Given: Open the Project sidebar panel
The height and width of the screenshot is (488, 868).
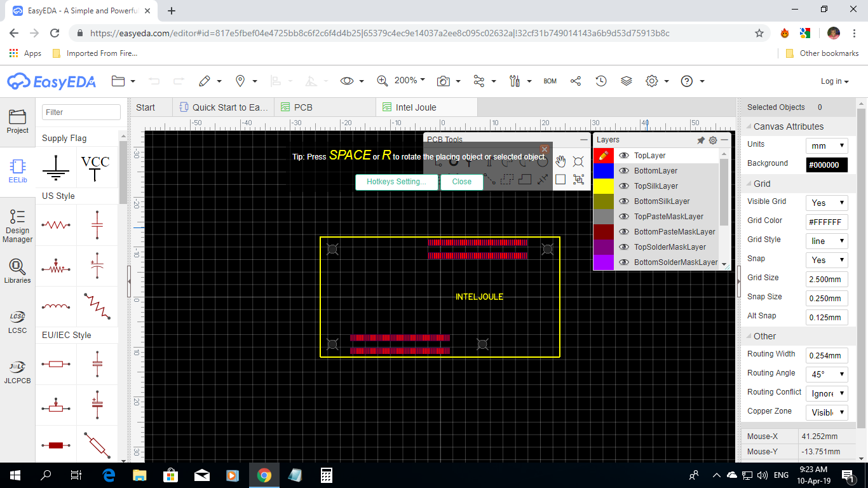Looking at the screenshot, I should click(x=18, y=121).
